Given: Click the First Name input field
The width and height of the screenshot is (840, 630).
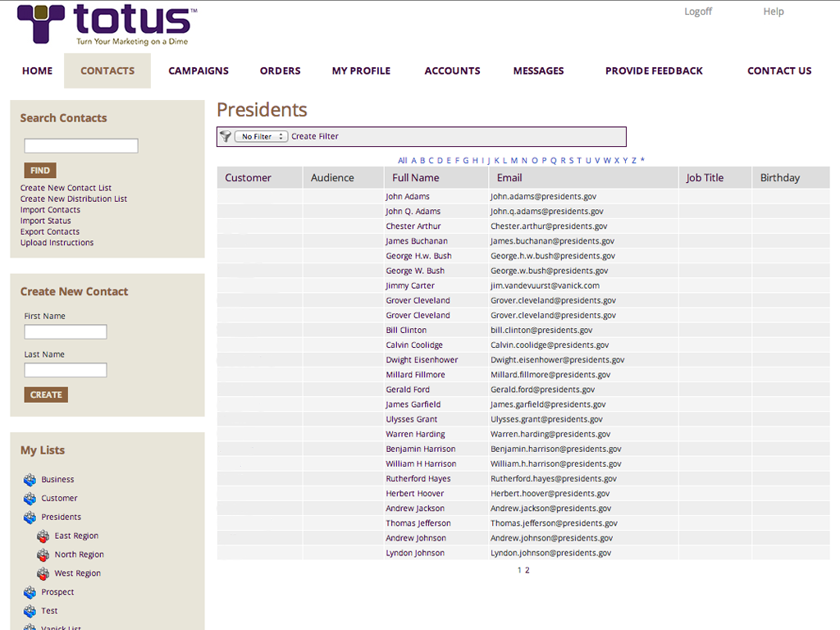Looking at the screenshot, I should [x=66, y=332].
